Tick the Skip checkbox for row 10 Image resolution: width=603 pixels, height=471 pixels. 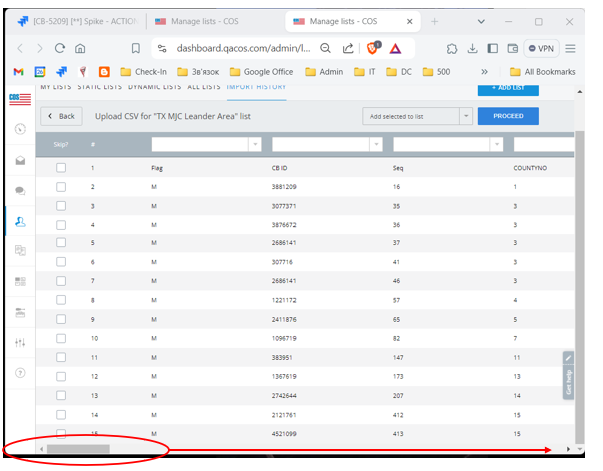61,338
